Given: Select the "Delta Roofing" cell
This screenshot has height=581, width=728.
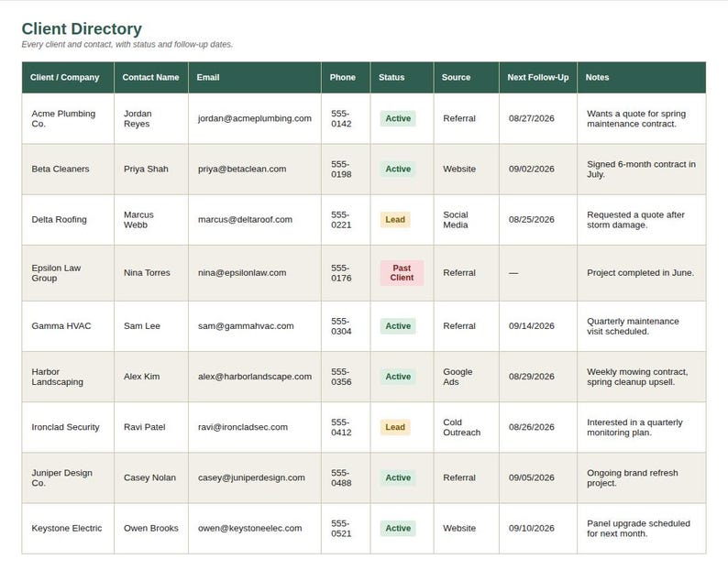Looking at the screenshot, I should point(68,220).
